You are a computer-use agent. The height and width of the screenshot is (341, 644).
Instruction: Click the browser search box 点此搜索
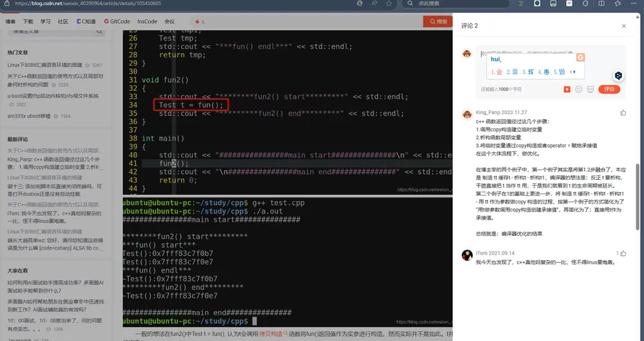pyautogui.click(x=456, y=3)
